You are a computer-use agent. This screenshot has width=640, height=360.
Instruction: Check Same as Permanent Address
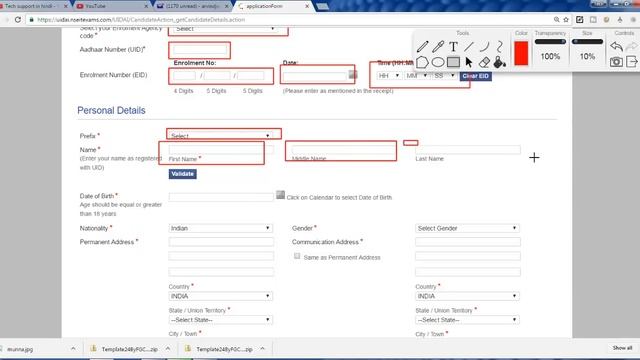[297, 256]
